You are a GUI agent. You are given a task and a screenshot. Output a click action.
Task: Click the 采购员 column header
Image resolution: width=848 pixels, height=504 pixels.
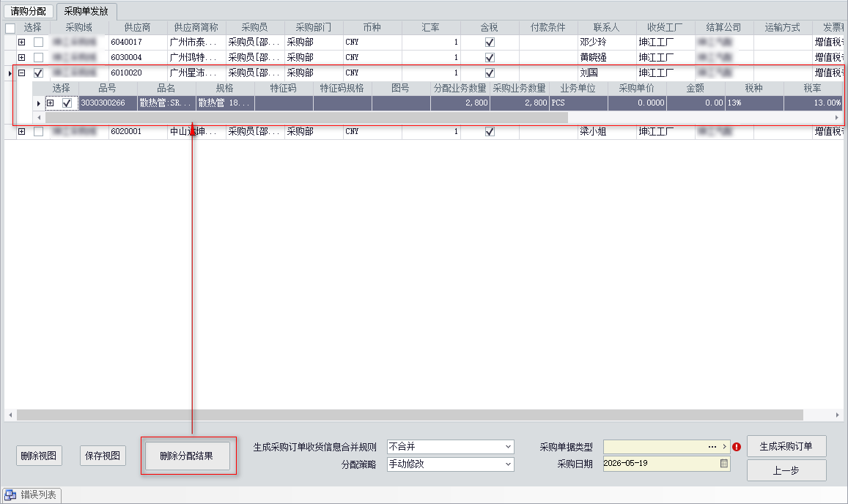(255, 28)
